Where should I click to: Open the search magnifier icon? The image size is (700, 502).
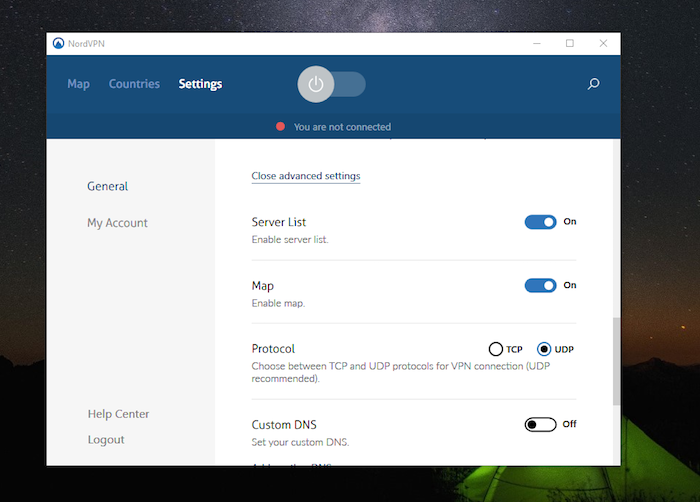point(593,84)
